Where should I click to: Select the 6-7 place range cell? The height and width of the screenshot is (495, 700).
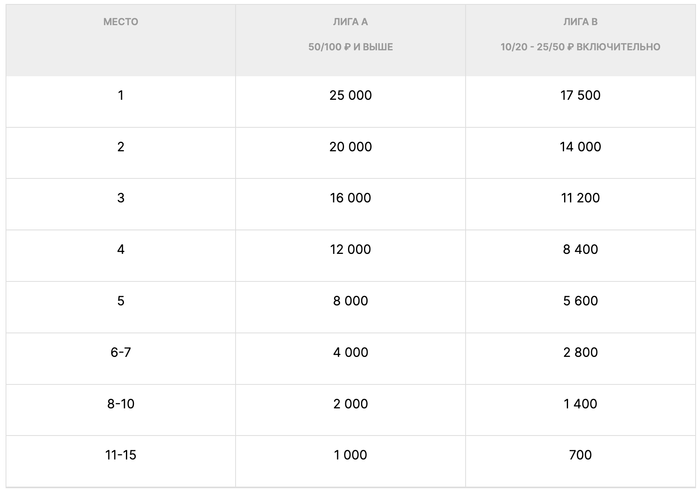(121, 352)
